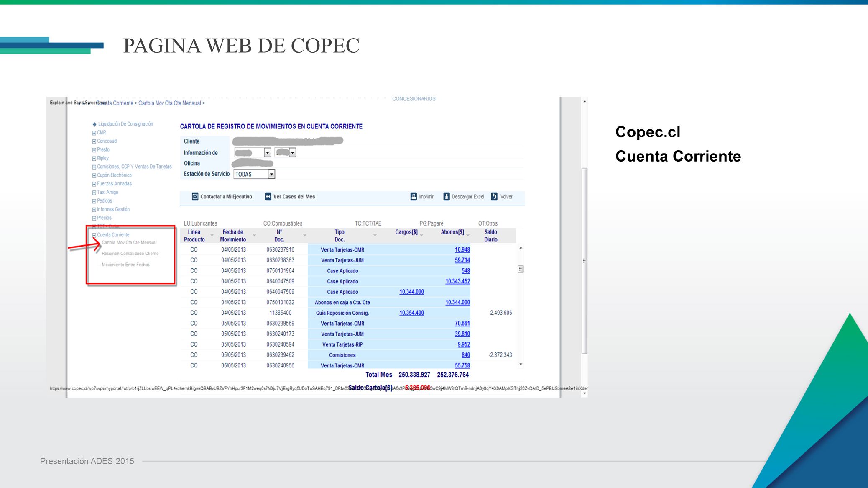Expand the Taxi Amigo node
Viewport: 868px width, 488px height.
[94, 193]
